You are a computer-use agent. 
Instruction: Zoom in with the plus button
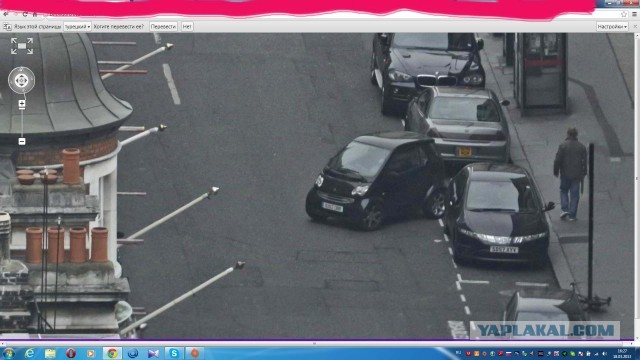pos(22,104)
